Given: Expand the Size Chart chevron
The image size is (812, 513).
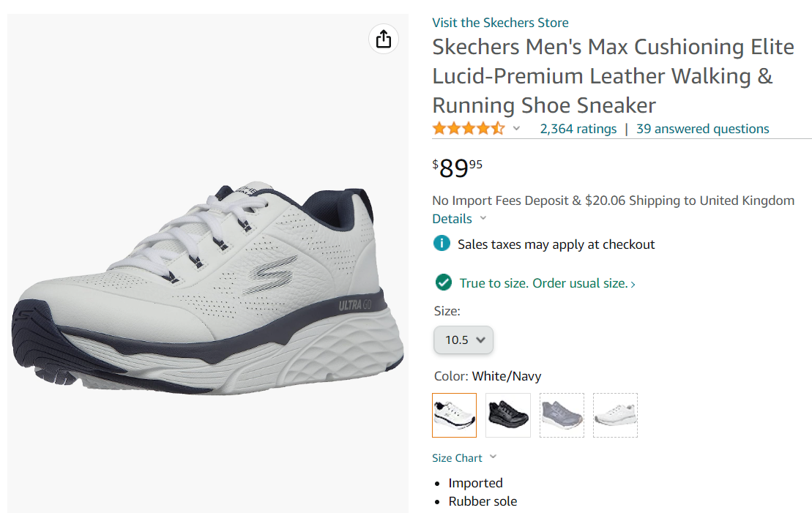Looking at the screenshot, I should click(x=493, y=457).
